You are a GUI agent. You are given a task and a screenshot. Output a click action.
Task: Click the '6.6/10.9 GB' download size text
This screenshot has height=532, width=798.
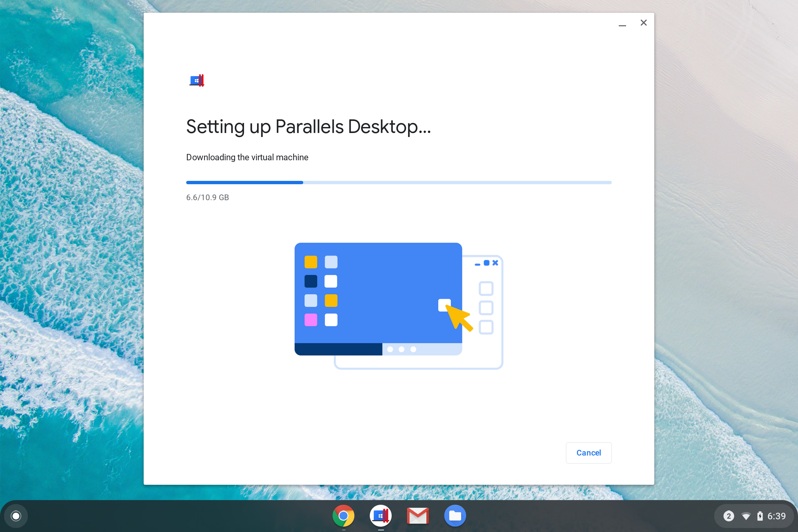(207, 198)
